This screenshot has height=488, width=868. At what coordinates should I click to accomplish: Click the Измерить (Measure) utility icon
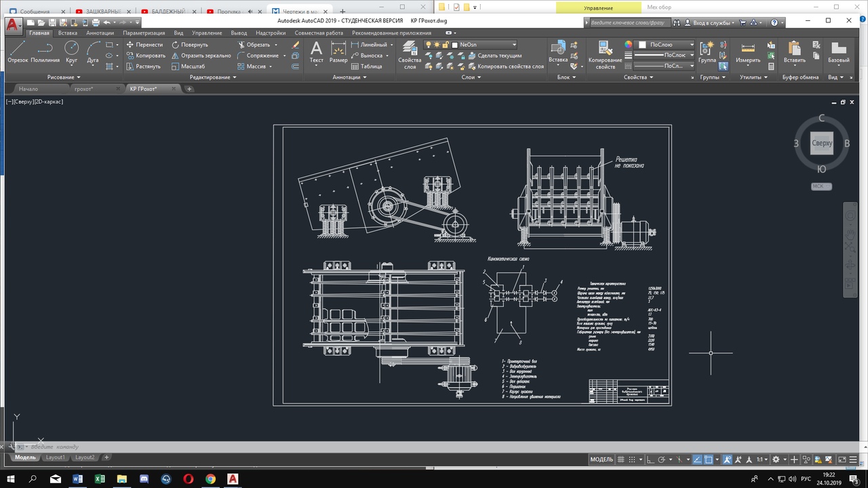748,52
